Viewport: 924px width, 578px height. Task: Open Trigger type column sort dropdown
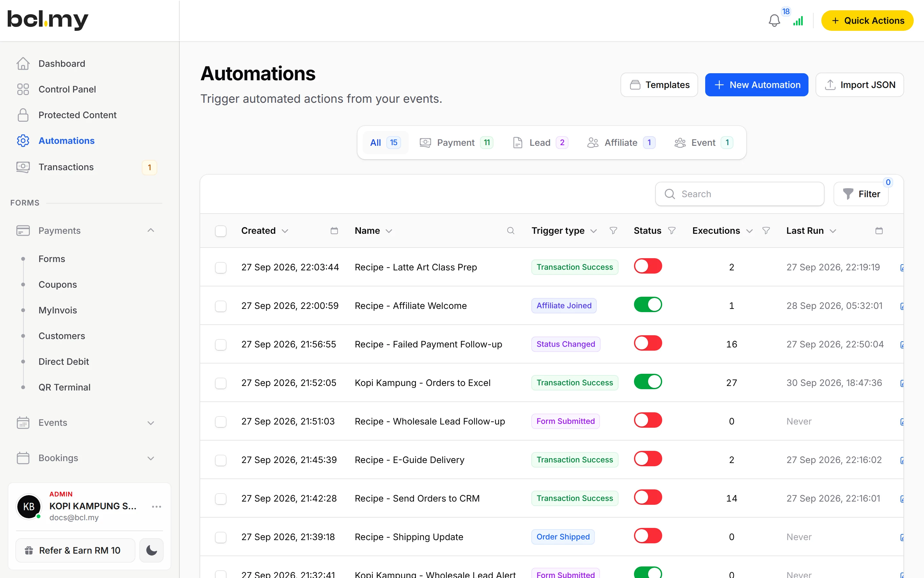pos(593,231)
